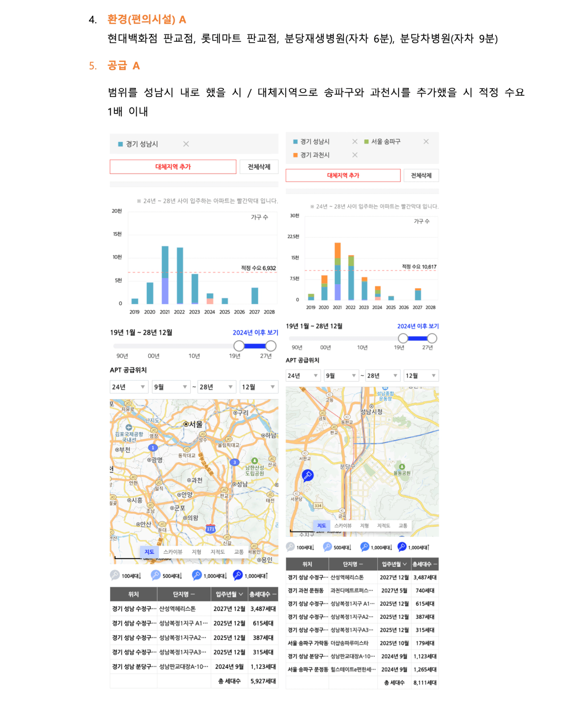
Task: Sort left table by 단지명 header
Action: 184,594
